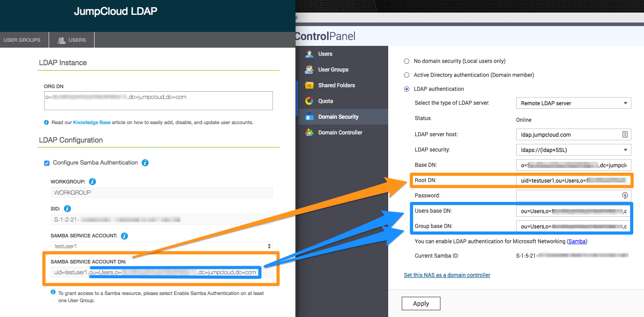Click the Quota icon in the sidebar
The height and width of the screenshot is (317, 644).
309,101
